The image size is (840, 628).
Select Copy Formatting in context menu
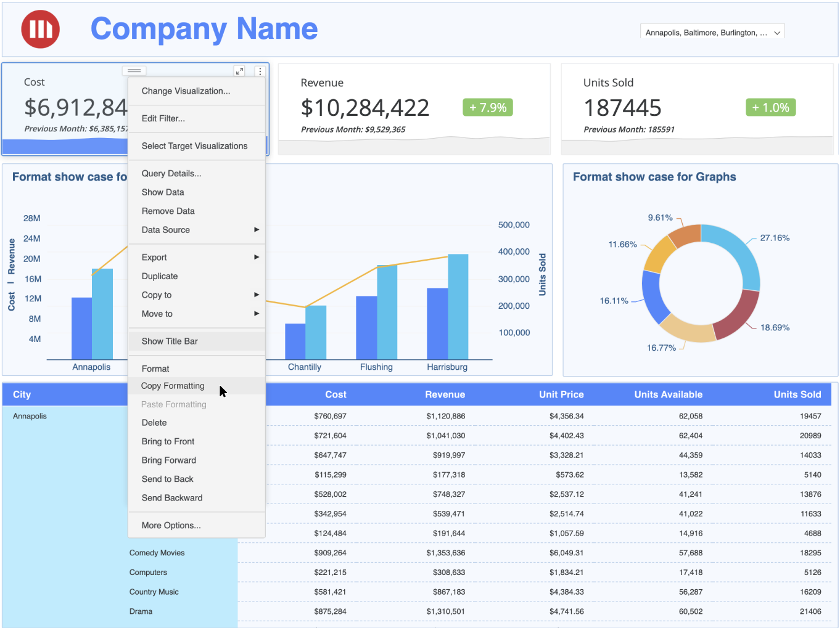173,386
